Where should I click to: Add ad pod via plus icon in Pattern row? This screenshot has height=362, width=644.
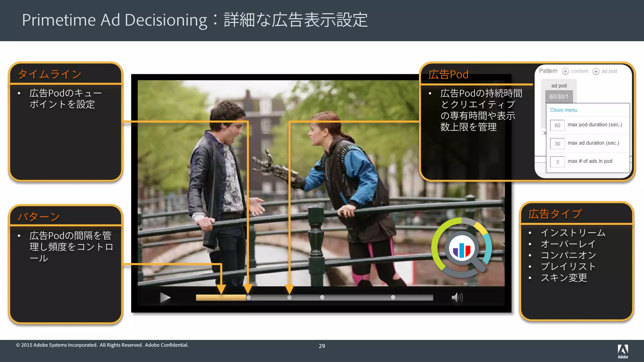(596, 71)
